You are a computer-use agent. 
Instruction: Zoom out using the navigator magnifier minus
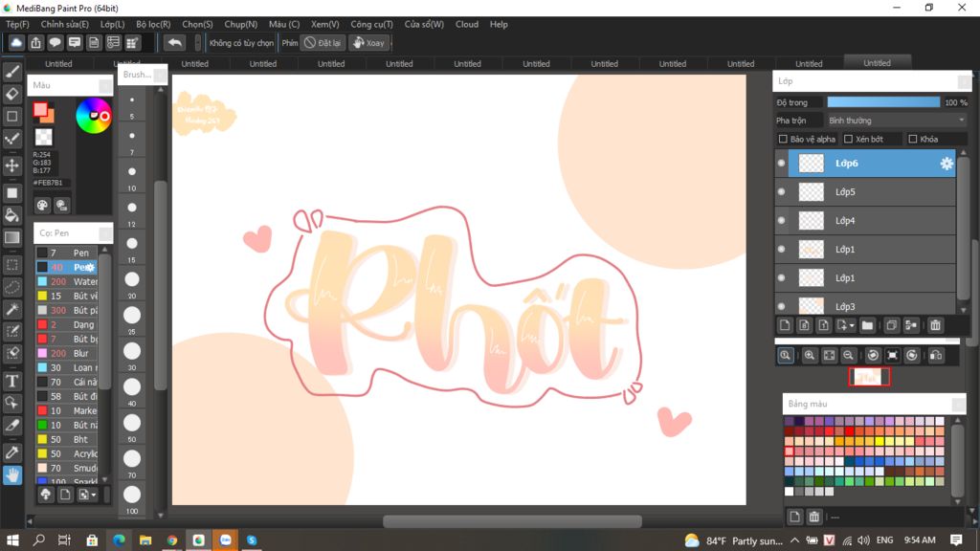[848, 356]
